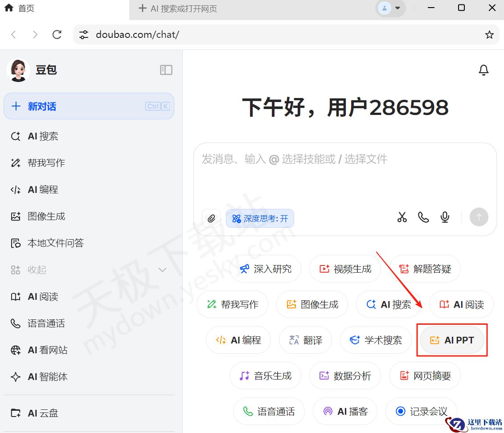504x433 pixels.
Task: Open the browser profile icon
Action: click(385, 8)
